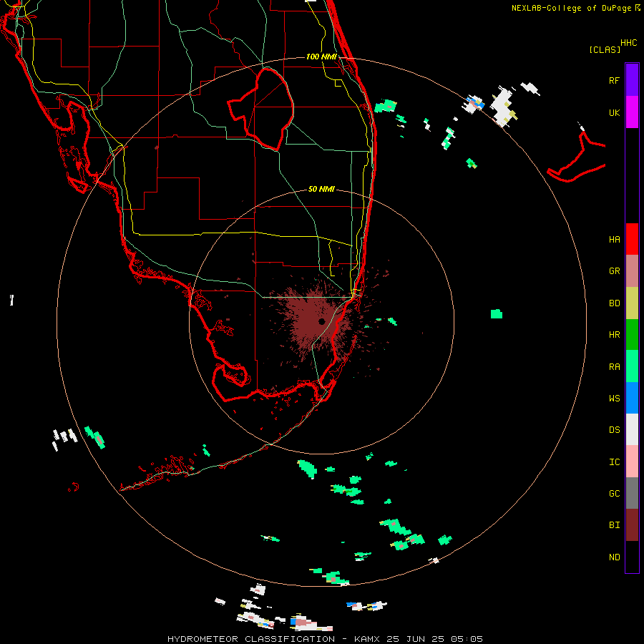644x644 pixels.
Task: Click the Hydrometeor Classification KAMX title text
Action: point(325,639)
